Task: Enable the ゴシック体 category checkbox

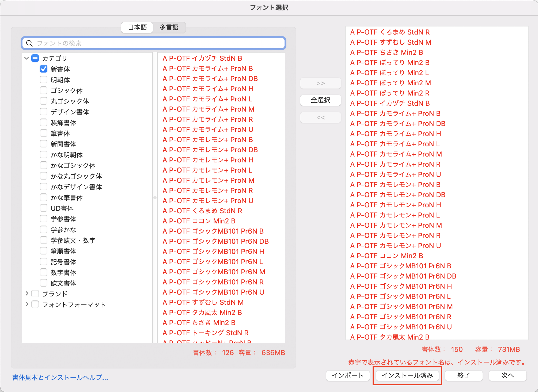Action: pos(44,91)
